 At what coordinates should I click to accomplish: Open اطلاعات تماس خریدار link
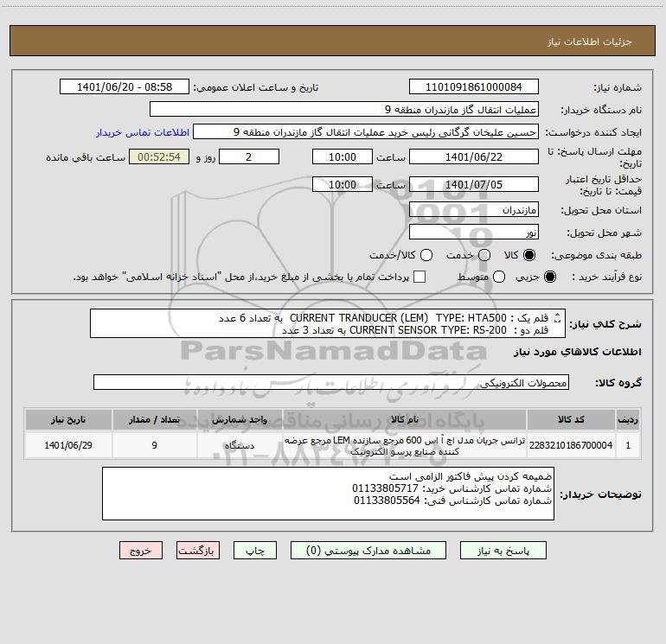pyautogui.click(x=143, y=132)
